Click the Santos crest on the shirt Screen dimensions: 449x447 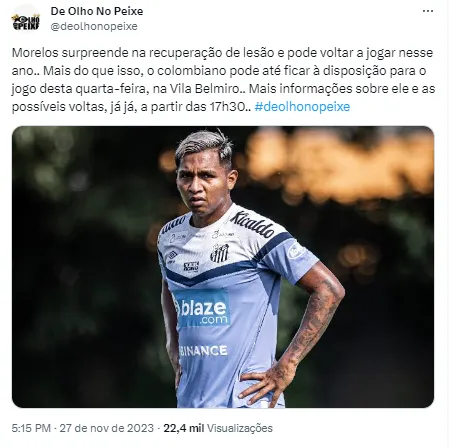[x=220, y=253]
